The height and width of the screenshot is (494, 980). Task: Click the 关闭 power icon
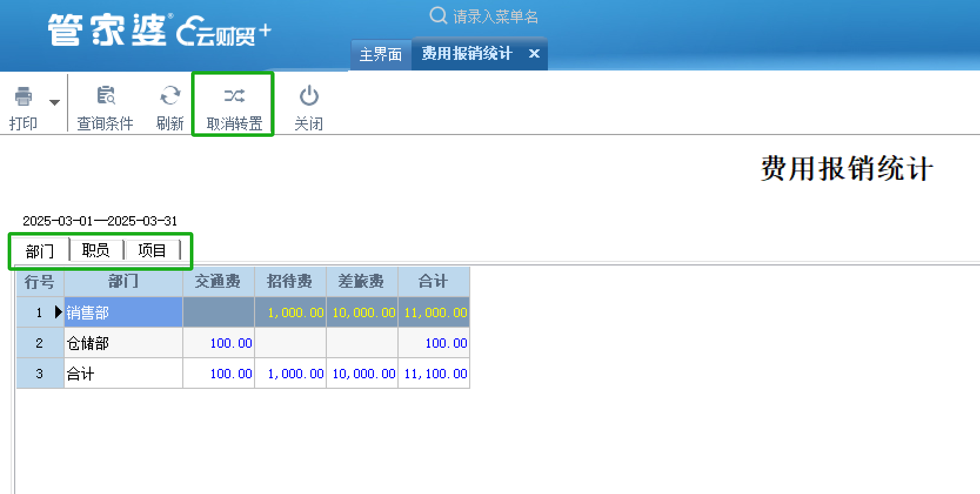click(309, 96)
